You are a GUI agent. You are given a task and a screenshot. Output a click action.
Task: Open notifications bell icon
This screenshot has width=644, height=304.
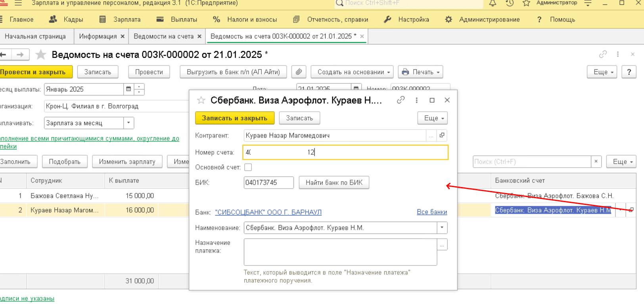493,3
